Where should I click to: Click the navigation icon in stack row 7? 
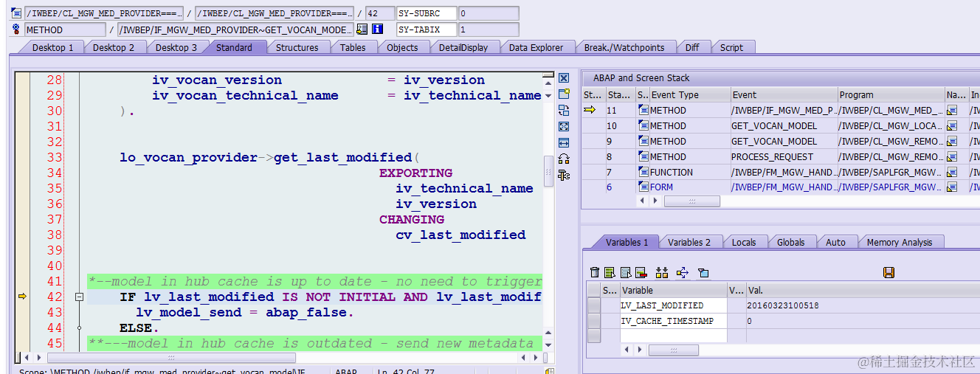[x=952, y=172]
